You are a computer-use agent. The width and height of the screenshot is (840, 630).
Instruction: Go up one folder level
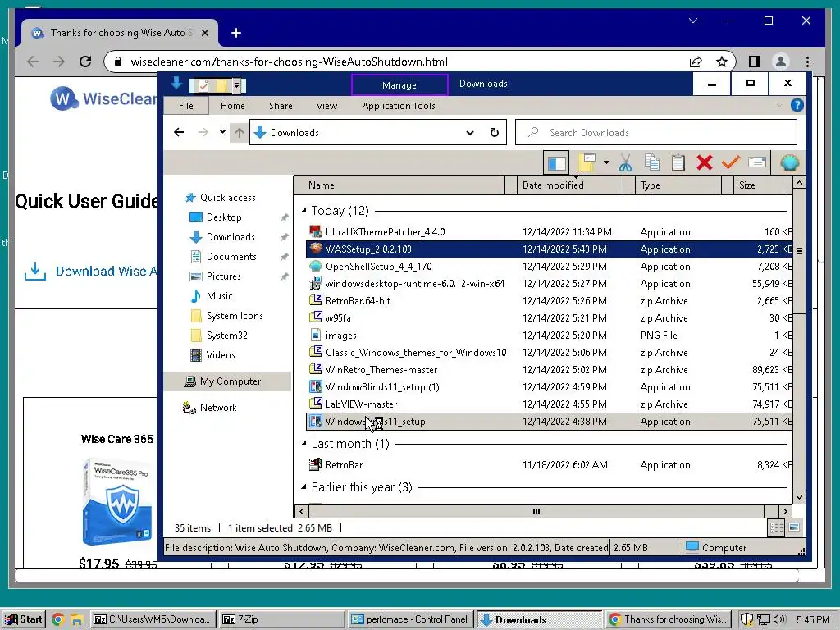coord(239,132)
